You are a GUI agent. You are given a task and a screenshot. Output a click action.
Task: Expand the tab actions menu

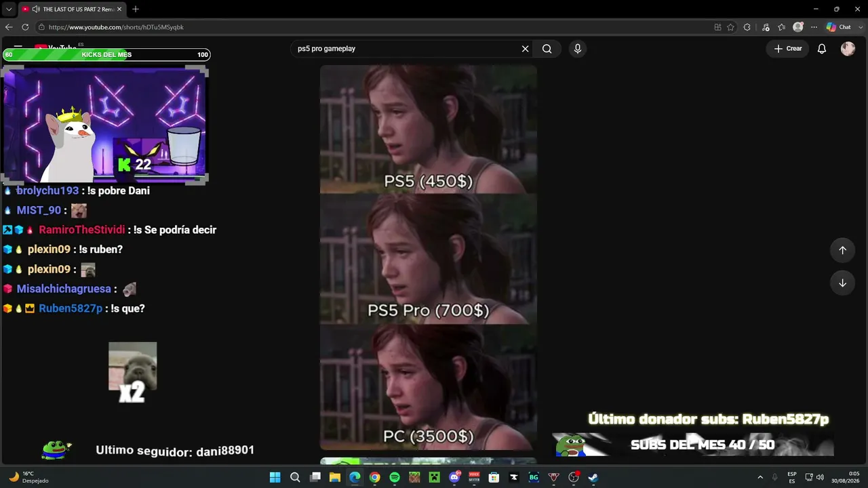[9, 9]
